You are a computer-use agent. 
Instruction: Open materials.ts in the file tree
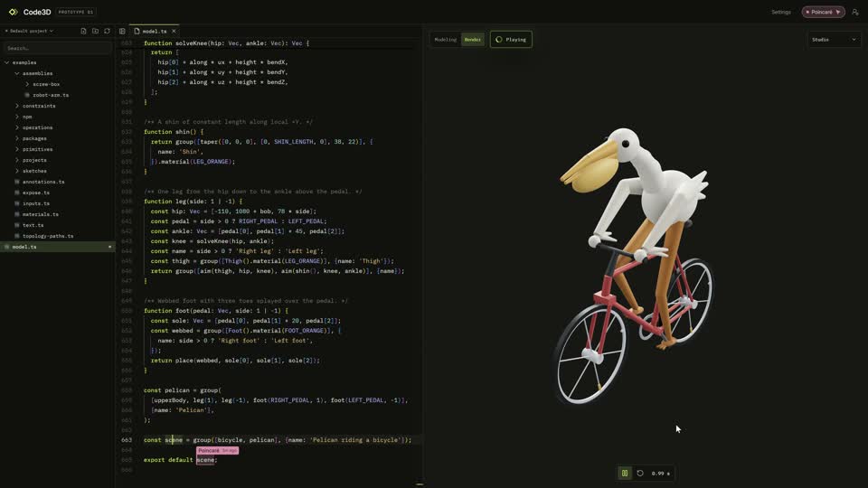point(41,214)
